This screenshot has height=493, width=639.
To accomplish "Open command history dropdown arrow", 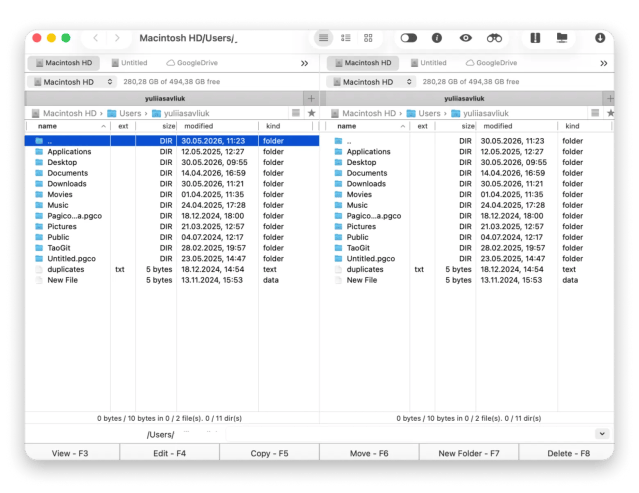I will click(602, 434).
